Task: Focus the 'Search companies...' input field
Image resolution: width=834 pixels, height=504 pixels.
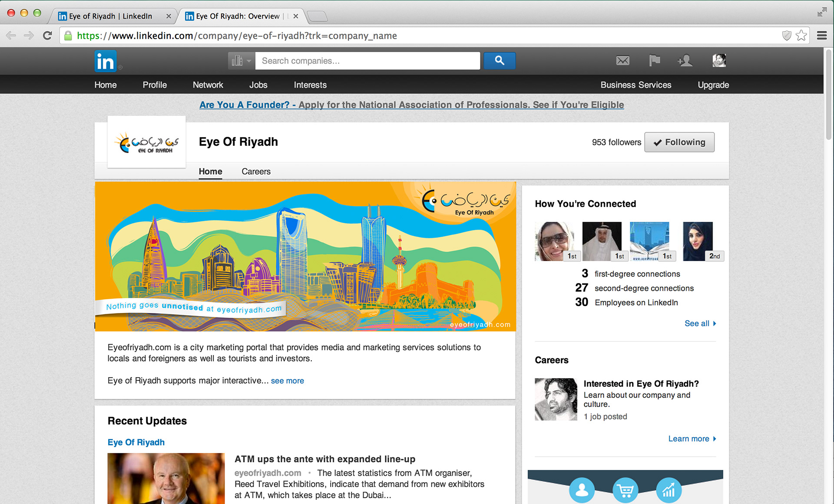Action: click(367, 61)
